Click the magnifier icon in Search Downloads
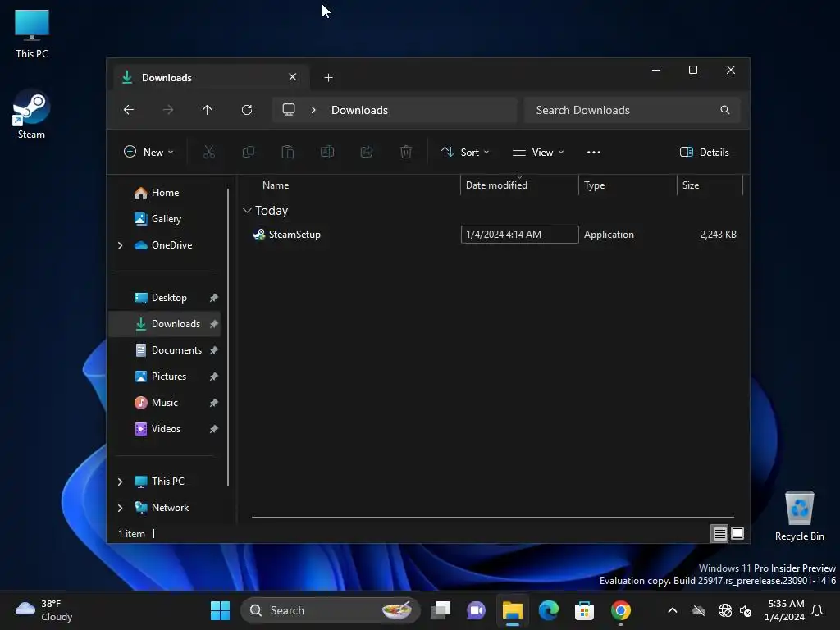This screenshot has height=630, width=840. (725, 110)
